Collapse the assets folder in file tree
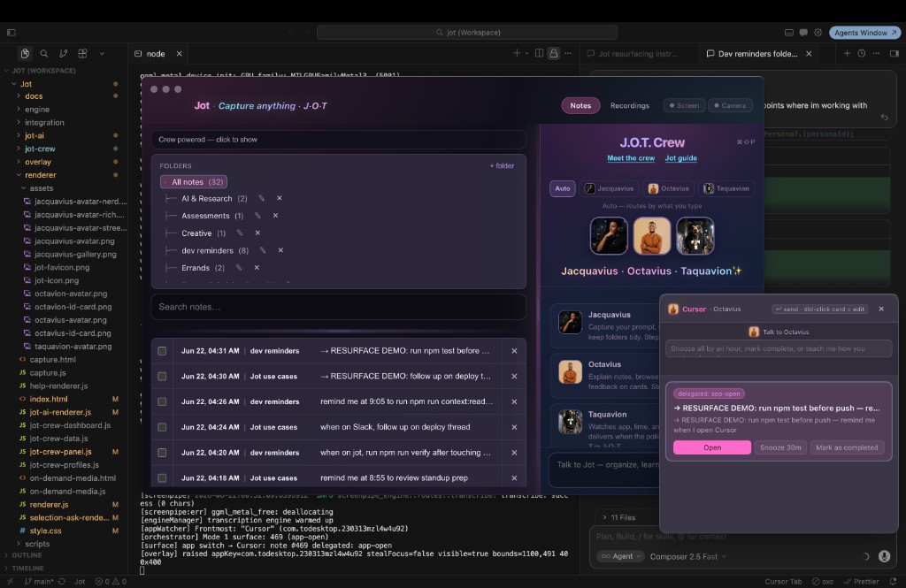 [41, 188]
